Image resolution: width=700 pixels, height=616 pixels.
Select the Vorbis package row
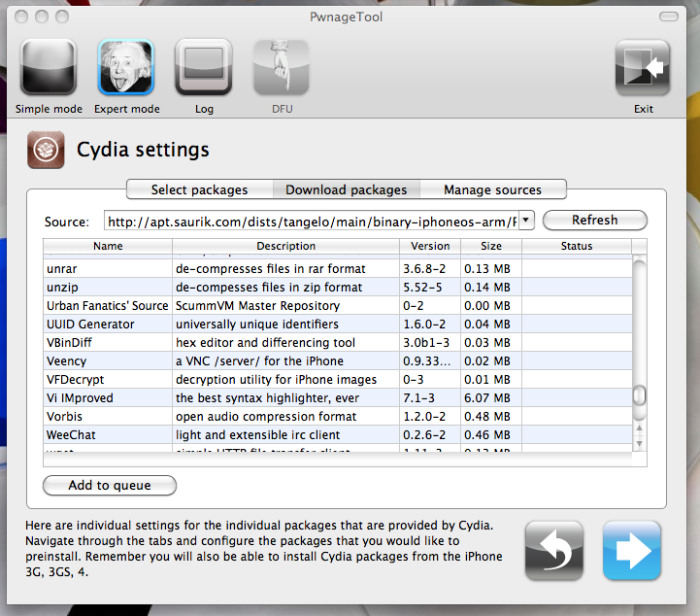click(x=338, y=416)
